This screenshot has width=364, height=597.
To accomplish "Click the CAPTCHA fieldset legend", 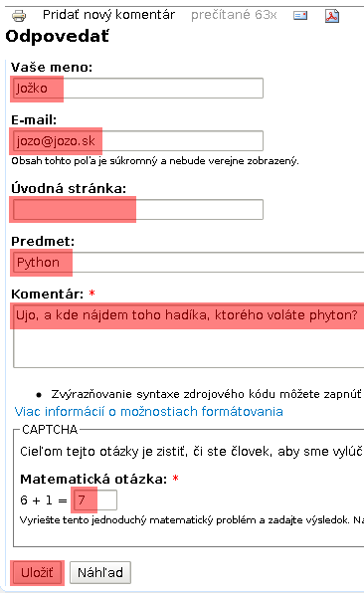I will [50, 429].
